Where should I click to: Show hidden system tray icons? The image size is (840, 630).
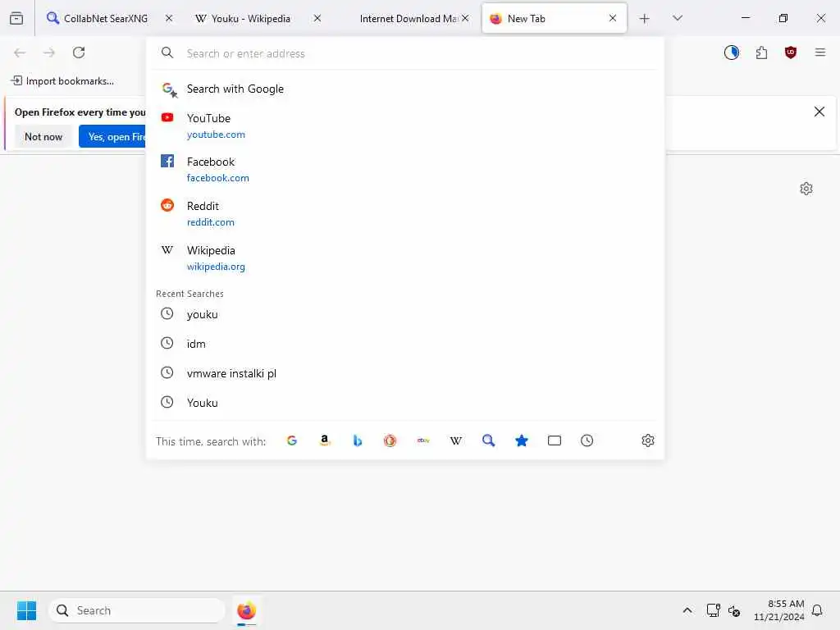coord(687,610)
